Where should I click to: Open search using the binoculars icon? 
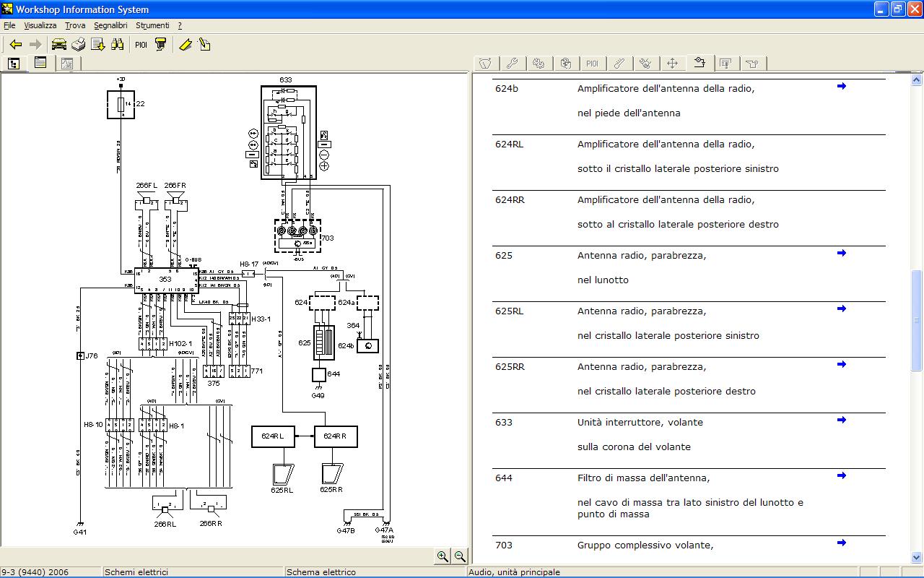(x=117, y=45)
